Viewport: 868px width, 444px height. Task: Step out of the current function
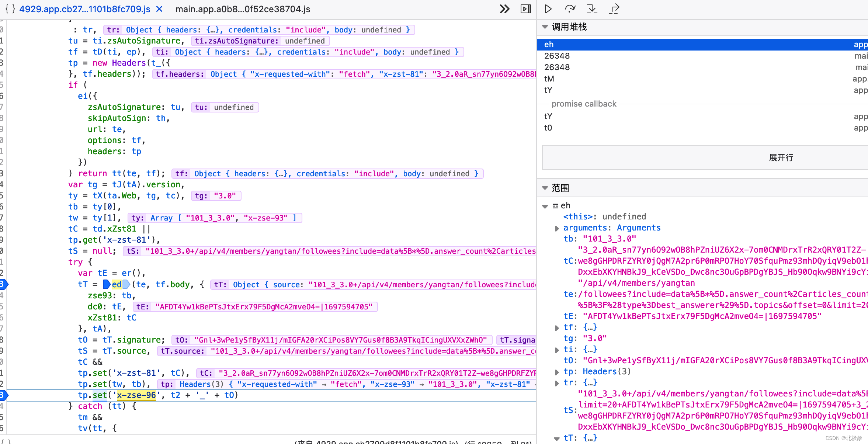pos(614,9)
